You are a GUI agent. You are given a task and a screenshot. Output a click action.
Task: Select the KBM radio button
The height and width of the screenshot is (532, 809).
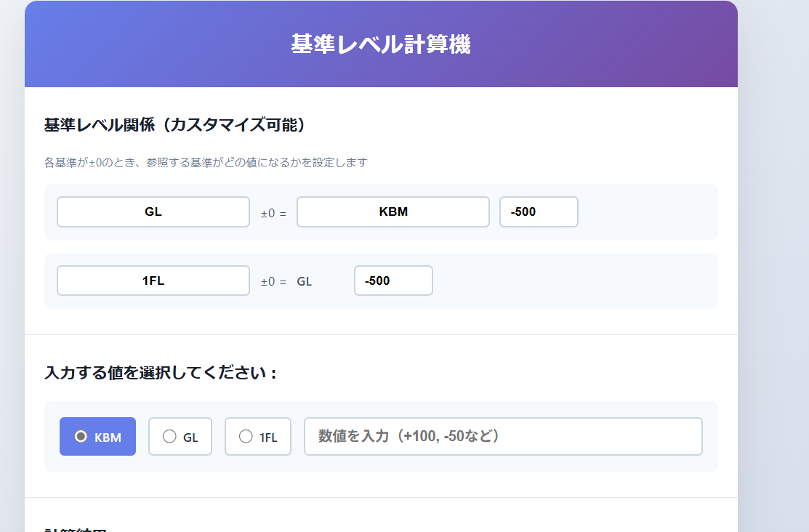click(81, 437)
